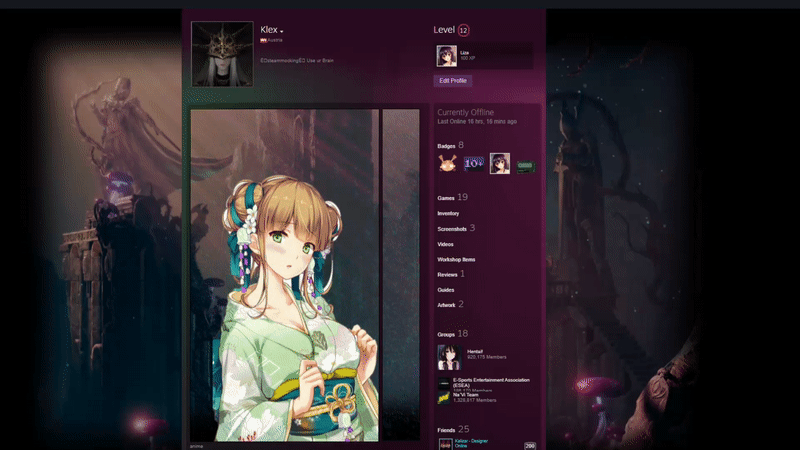Open the 10+ games badge icon

(x=473, y=164)
